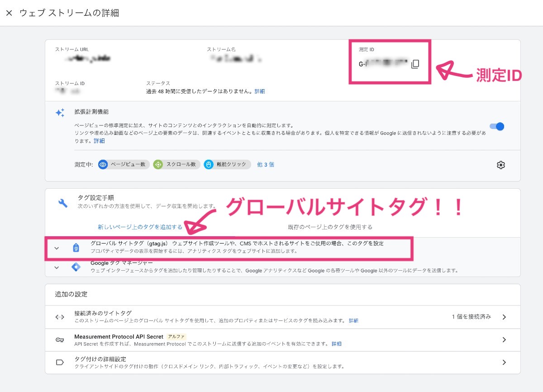Click the wrench icon beside タグ設定手順
Screen dimensions: 543x392
[x=63, y=203]
